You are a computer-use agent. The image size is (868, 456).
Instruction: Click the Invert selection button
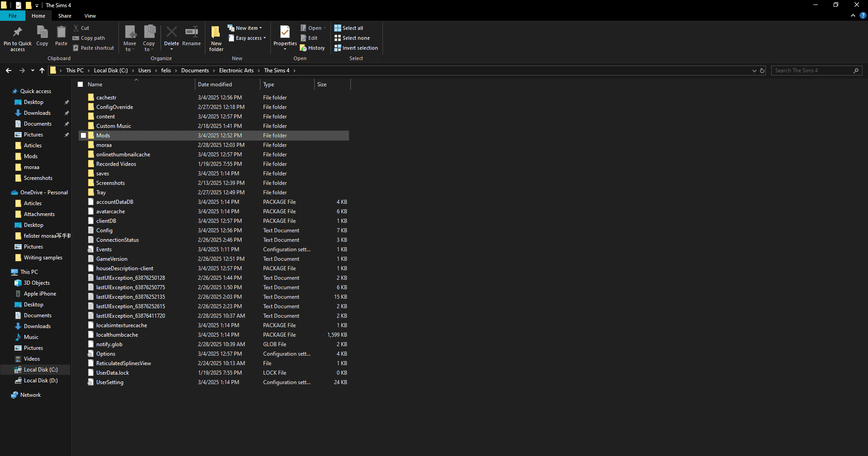click(x=356, y=48)
